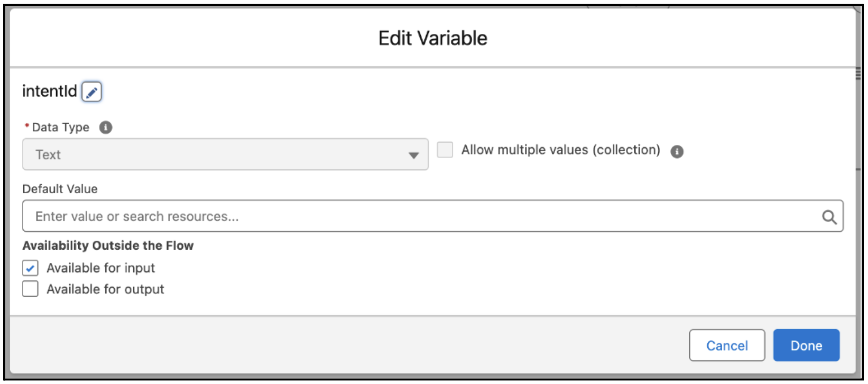The width and height of the screenshot is (868, 384).
Task: Click the magnifier icon in Default Value
Action: pyautogui.click(x=829, y=217)
